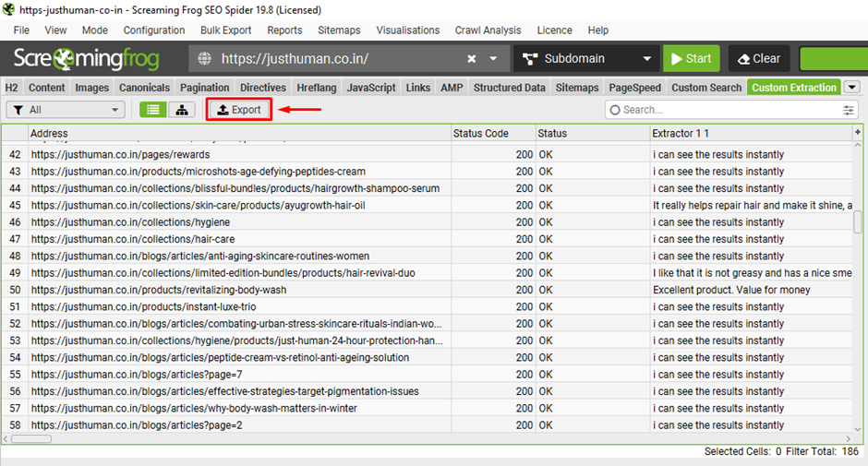Click the globe icon in URL bar
The height and width of the screenshot is (466, 868).
click(205, 59)
